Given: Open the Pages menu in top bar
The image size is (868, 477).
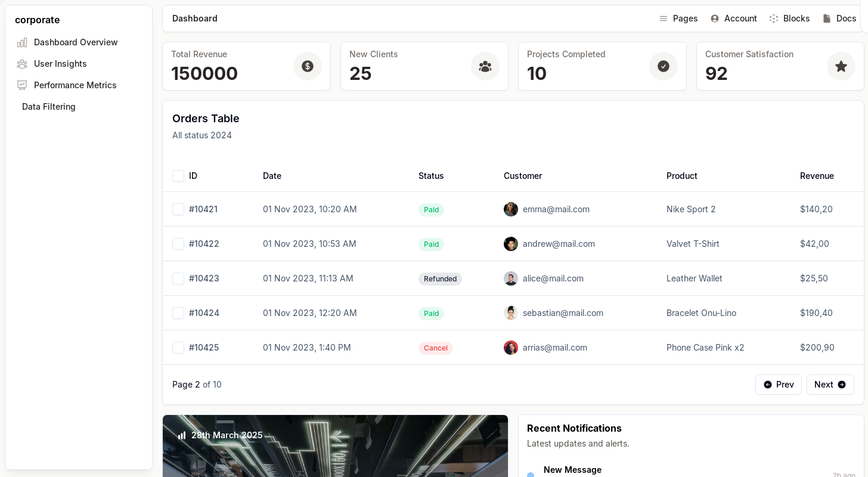Looking at the screenshot, I should pos(678,18).
